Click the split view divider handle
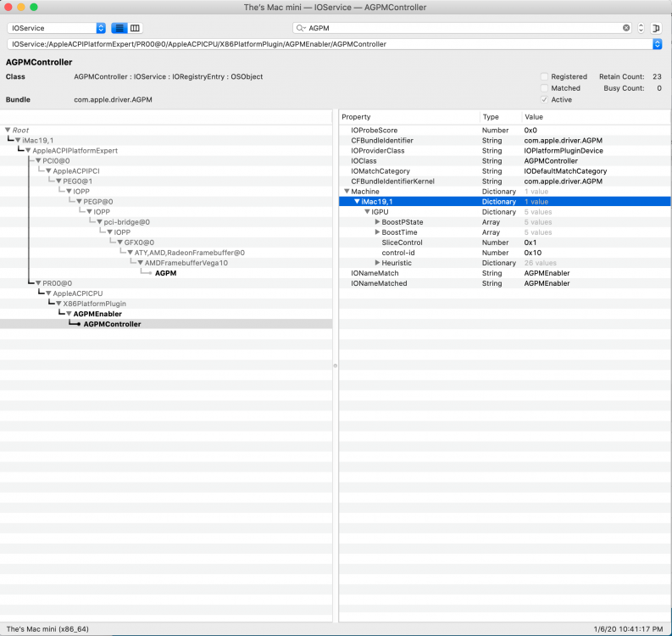The width and height of the screenshot is (672, 636). (335, 365)
